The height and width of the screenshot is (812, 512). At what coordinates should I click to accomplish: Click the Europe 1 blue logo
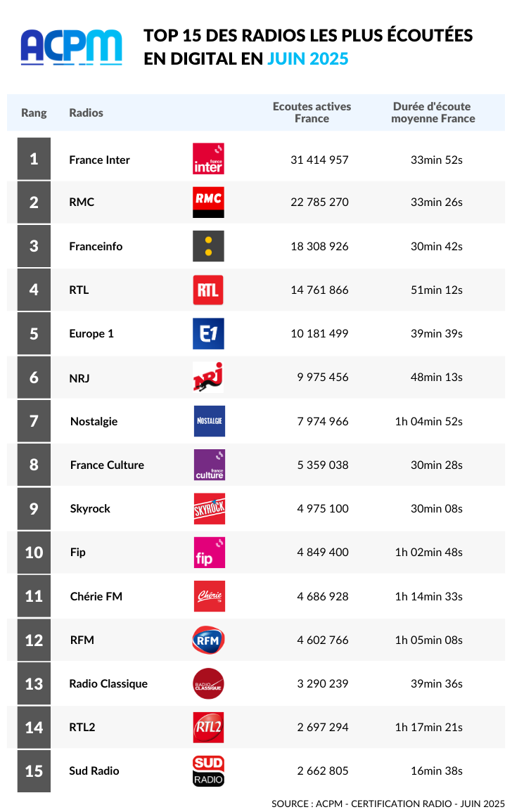208,333
